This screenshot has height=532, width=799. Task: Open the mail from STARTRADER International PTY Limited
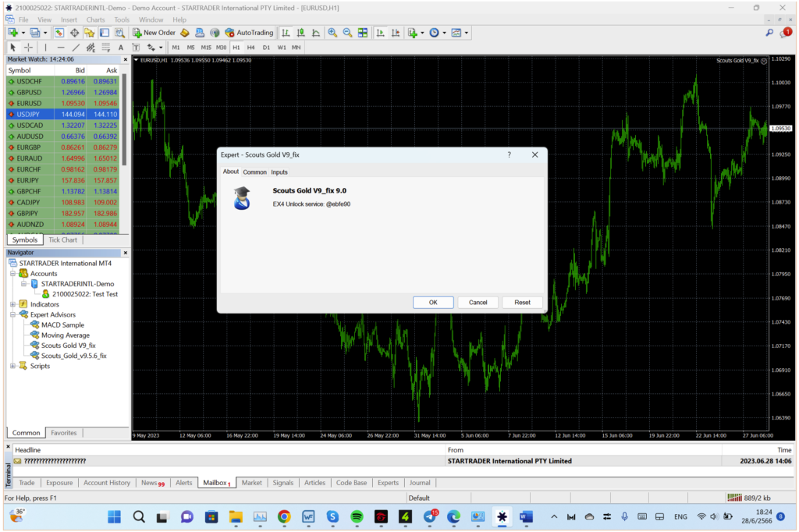[403, 461]
